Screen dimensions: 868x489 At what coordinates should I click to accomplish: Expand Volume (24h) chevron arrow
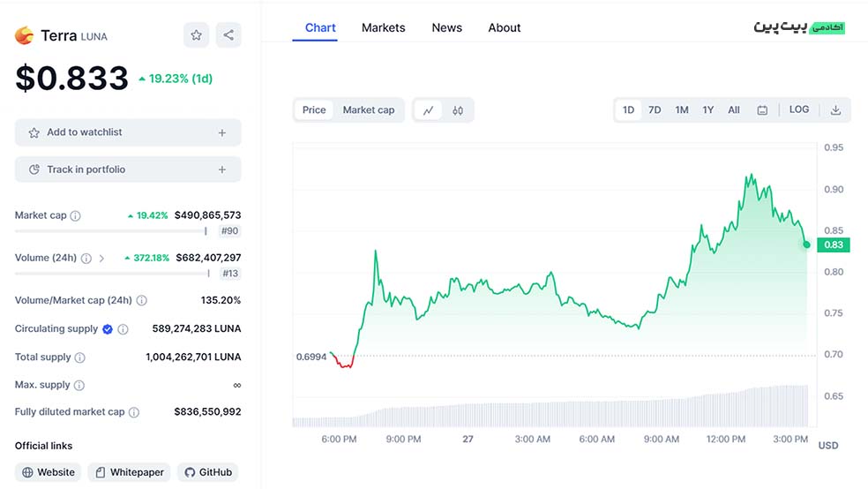101,259
